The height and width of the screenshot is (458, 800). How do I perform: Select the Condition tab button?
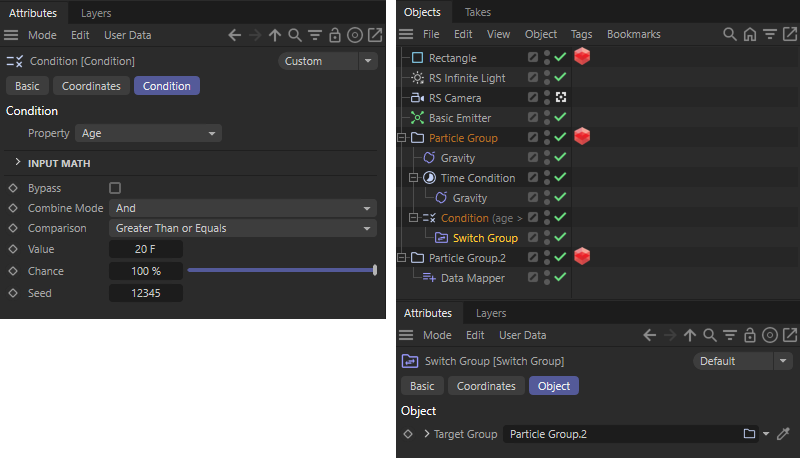[x=167, y=86]
